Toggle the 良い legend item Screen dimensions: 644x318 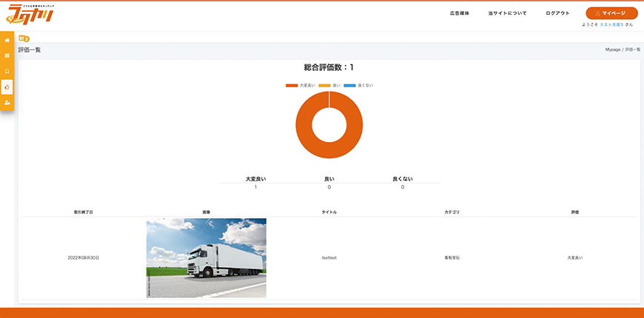coord(335,85)
